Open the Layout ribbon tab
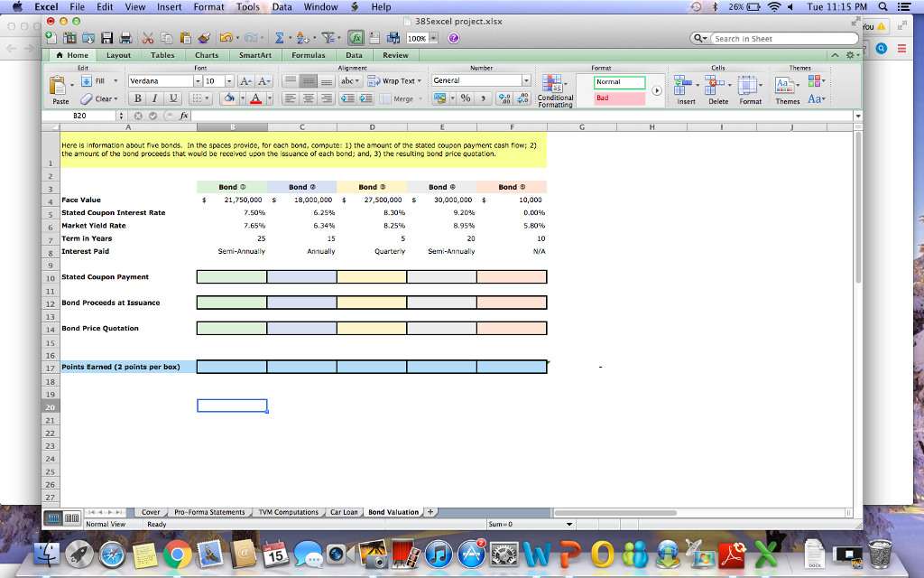Viewport: 924px width, 578px height. pyautogui.click(x=118, y=55)
